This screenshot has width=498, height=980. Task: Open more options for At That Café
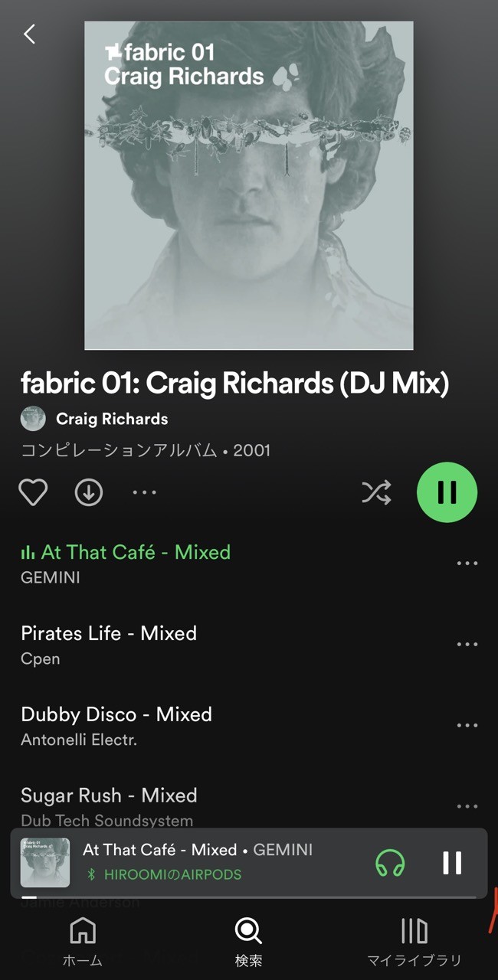[467, 563]
